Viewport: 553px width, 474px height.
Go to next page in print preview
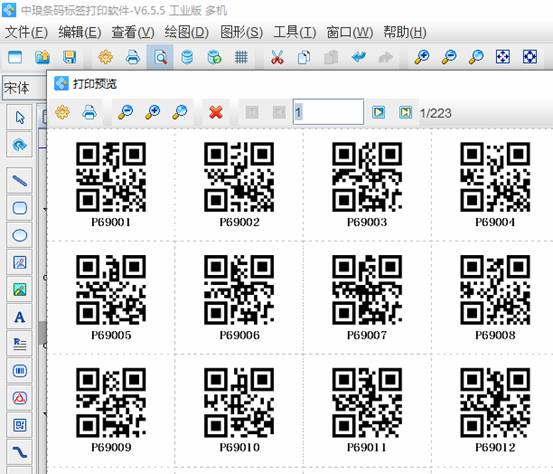pyautogui.click(x=378, y=113)
